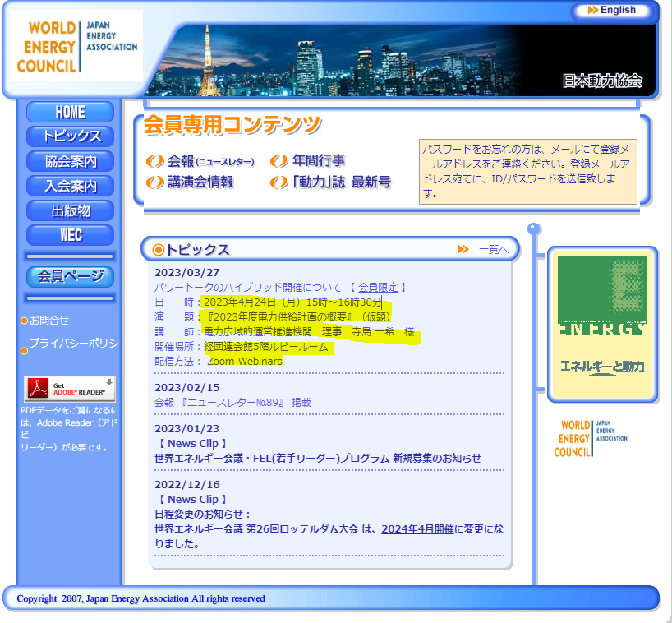
Task: Open 年間行事 member content
Action: click(x=319, y=161)
